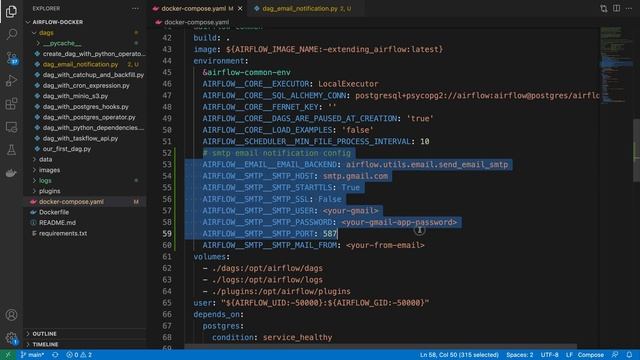Open dag_with_minio_s3.py file
This screenshot has height=360, width=640.
coord(76,96)
